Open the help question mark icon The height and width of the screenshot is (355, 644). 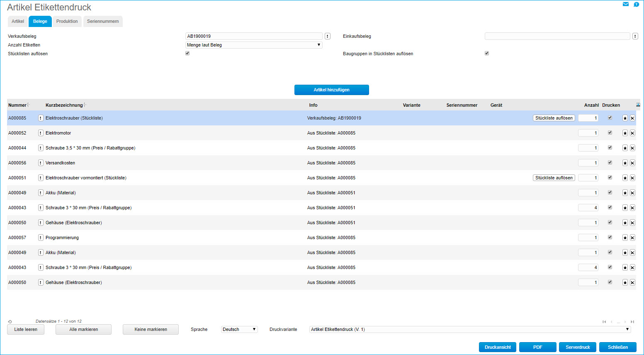[x=636, y=4]
